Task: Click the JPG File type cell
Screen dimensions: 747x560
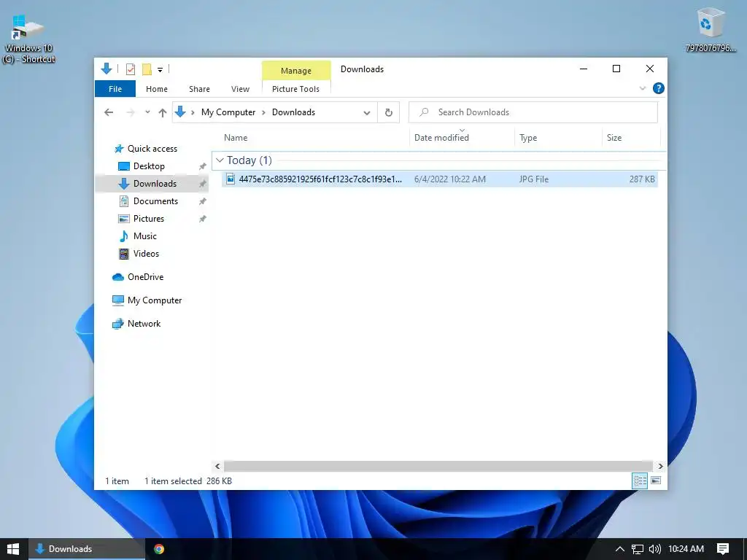Action: [x=533, y=179]
